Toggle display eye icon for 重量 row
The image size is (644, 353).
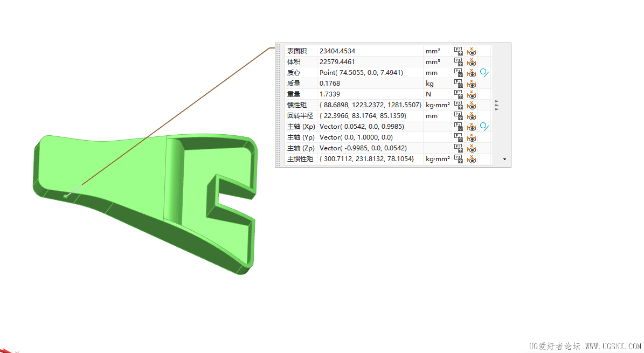pyautogui.click(x=472, y=94)
